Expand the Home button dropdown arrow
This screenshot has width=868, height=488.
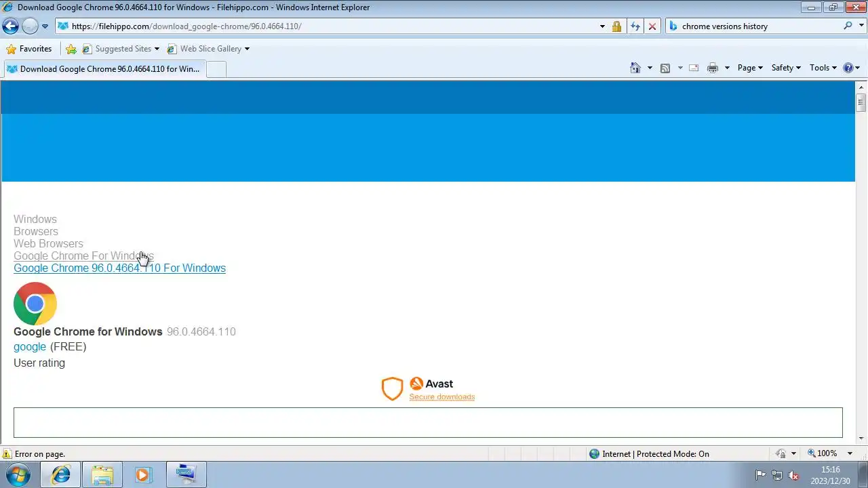(x=650, y=68)
